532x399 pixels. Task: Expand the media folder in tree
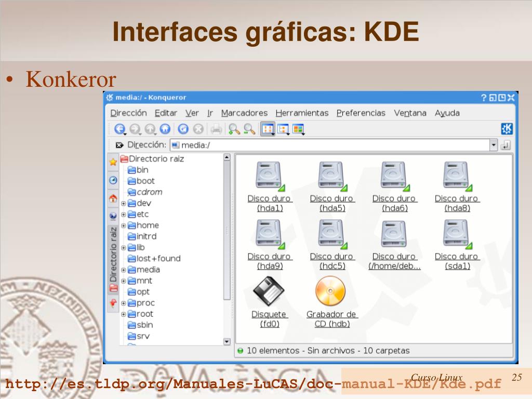124,270
